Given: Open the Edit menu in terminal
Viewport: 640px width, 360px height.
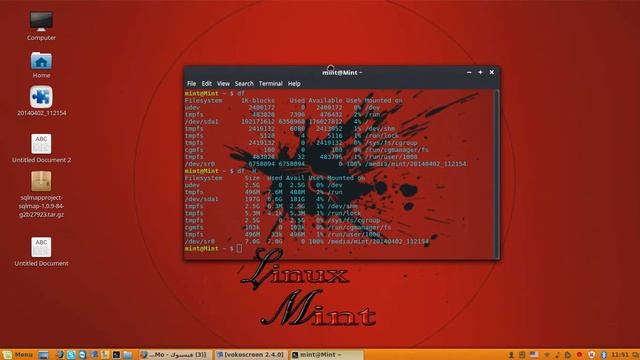Looking at the screenshot, I should pos(207,84).
